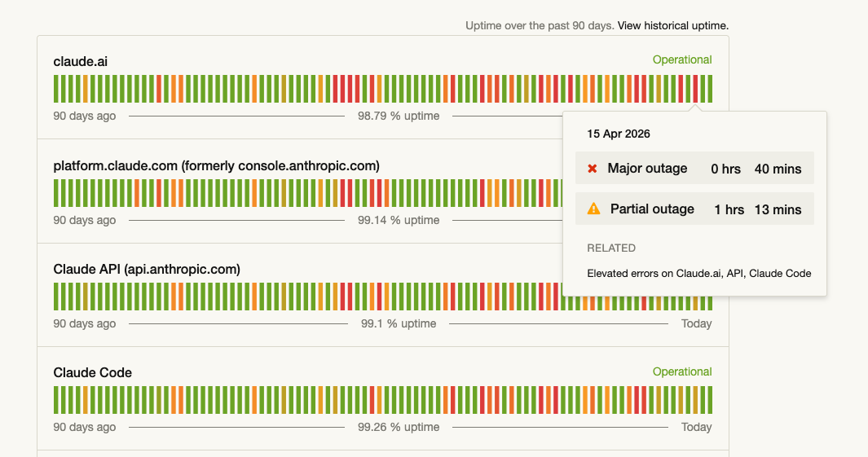The image size is (868, 457).
Task: Select today's bar in Claude Code row
Action: click(x=709, y=400)
